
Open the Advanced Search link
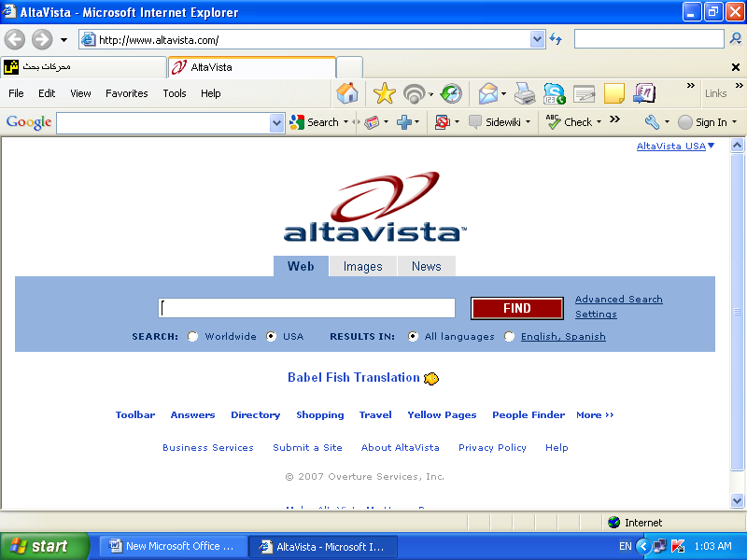pos(618,300)
